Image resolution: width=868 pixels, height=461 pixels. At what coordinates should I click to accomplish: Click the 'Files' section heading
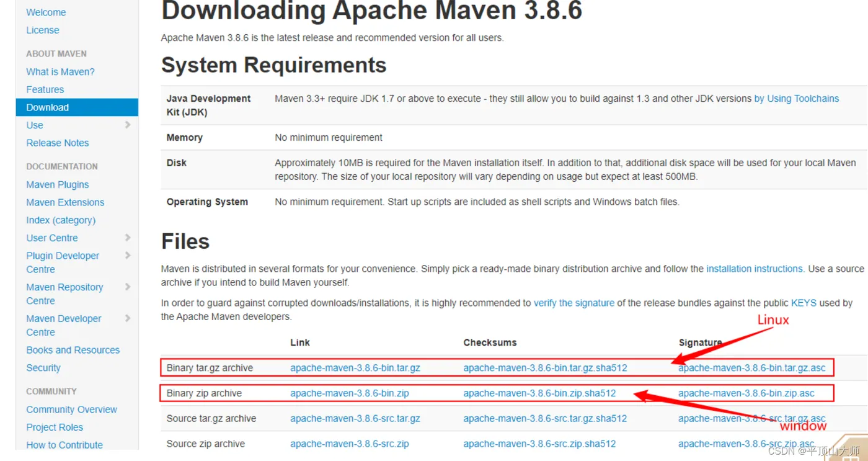point(185,241)
